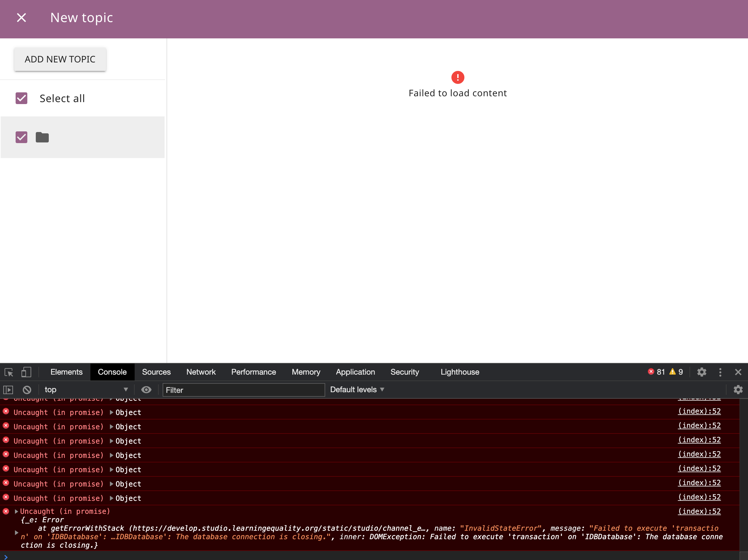Open the Default levels dropdown
Screen dimensions: 748x560
click(357, 390)
